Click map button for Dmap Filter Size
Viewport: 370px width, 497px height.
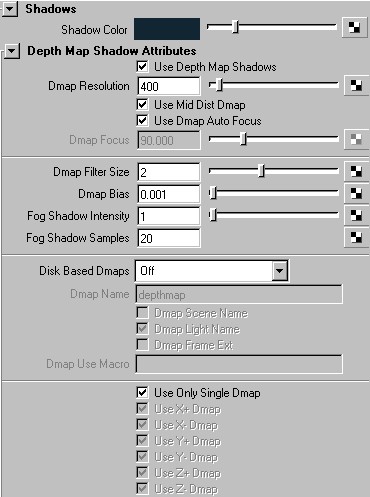click(x=356, y=172)
